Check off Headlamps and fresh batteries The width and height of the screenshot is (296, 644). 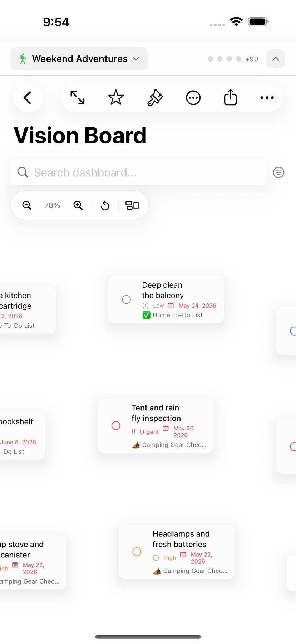(x=137, y=552)
